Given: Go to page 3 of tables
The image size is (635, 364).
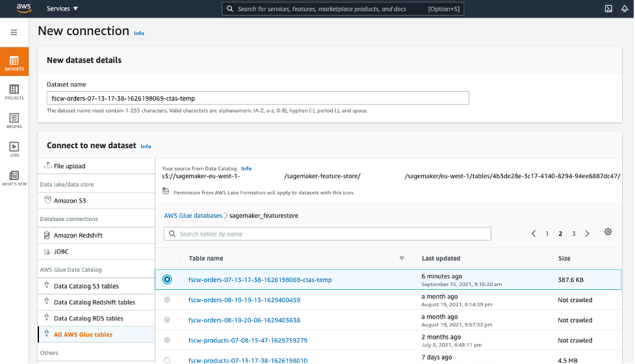Looking at the screenshot, I should click(x=573, y=233).
